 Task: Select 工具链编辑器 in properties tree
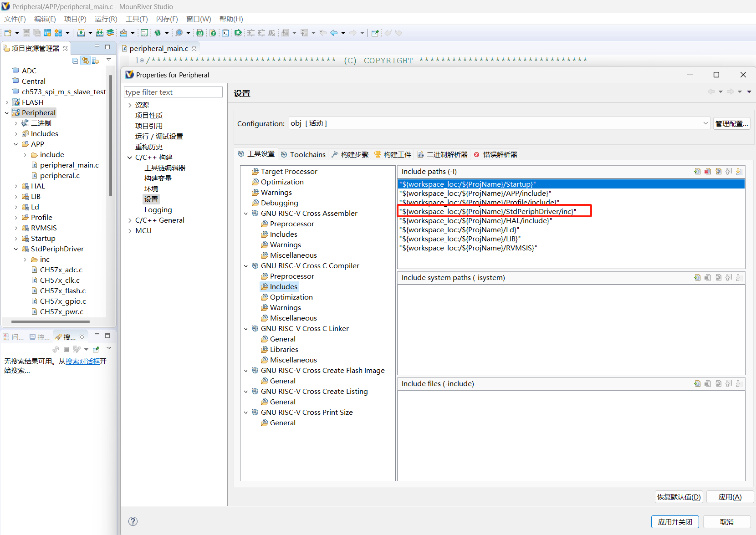(165, 168)
